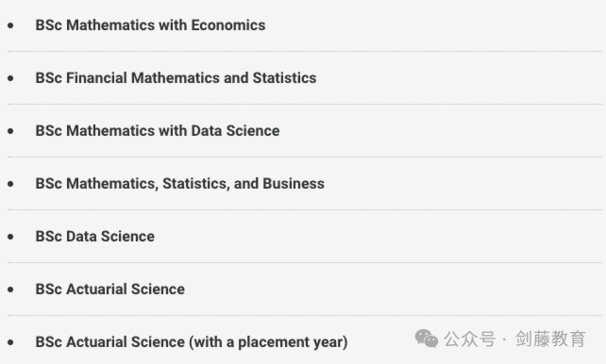This screenshot has height=364, width=606.
Task: Click the bullet beside BSc Actuarial Science
Action: [10, 290]
